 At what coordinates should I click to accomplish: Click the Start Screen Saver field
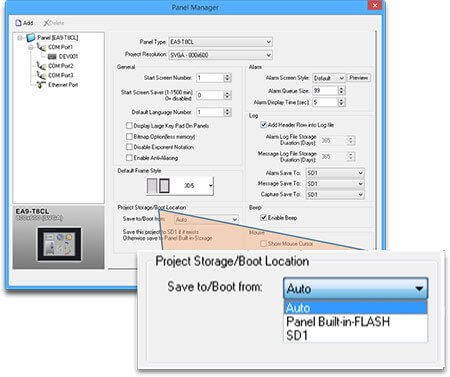click(x=210, y=95)
